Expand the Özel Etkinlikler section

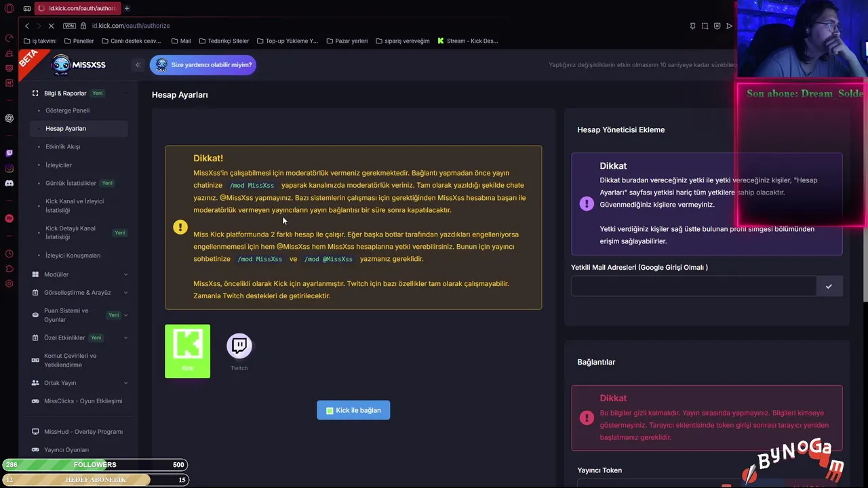81,338
